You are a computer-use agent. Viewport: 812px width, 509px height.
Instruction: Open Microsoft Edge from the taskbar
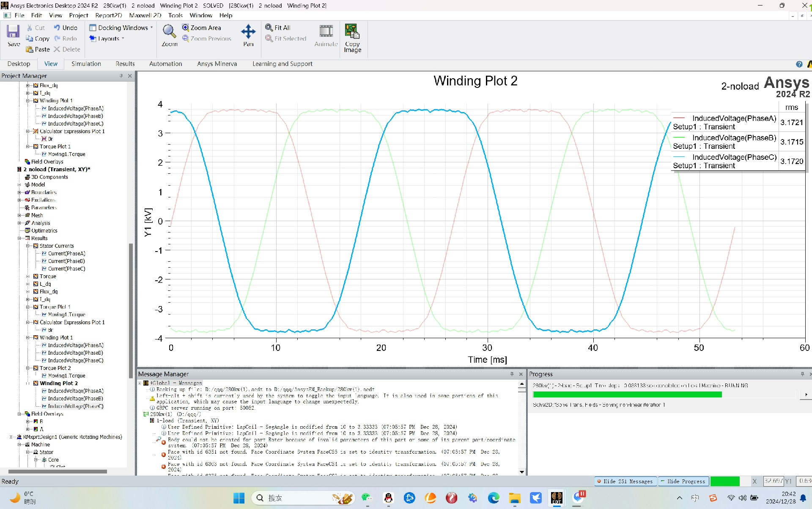tap(493, 498)
